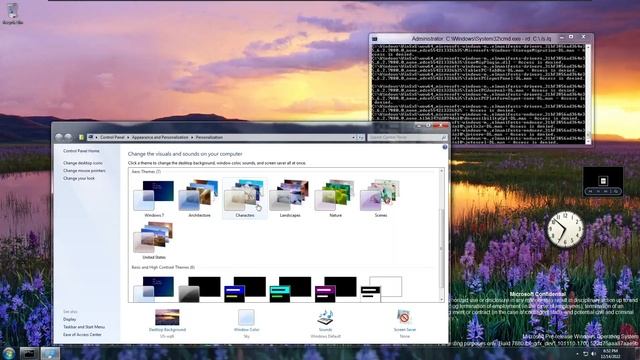The width and height of the screenshot is (640, 360).
Task: Open Control Panel Home link
Action: (x=81, y=151)
